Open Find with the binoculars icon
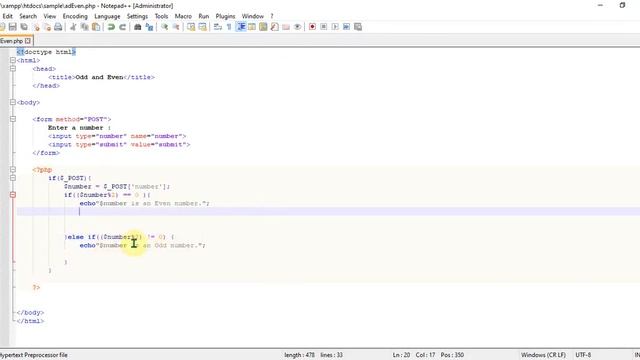Screen dimensions: 640x360 pyautogui.click(x=138, y=27)
